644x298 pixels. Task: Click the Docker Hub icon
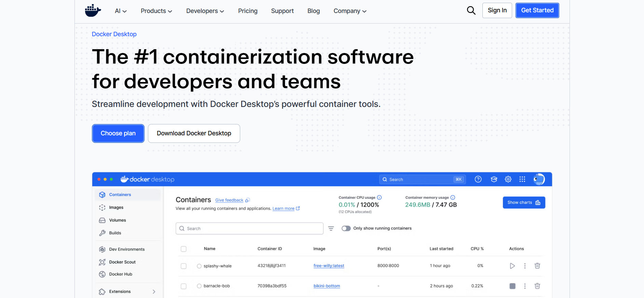(x=102, y=274)
